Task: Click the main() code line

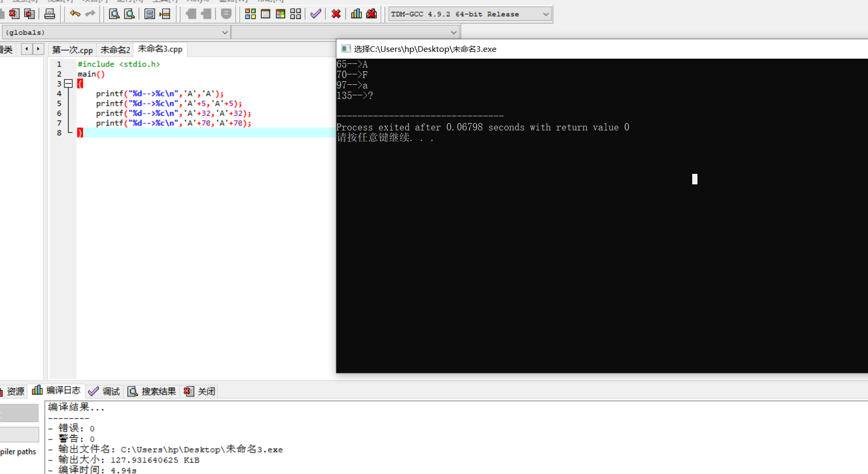Action: pyautogui.click(x=92, y=74)
